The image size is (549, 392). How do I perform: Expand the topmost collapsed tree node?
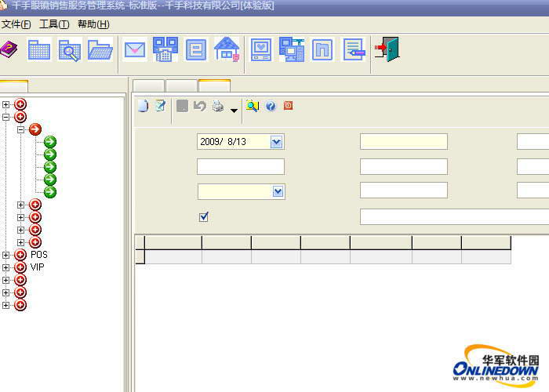(5, 104)
